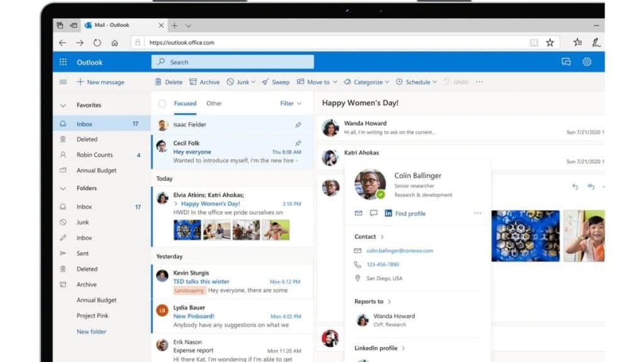Send email icon on Colin Ballinger card

358,214
